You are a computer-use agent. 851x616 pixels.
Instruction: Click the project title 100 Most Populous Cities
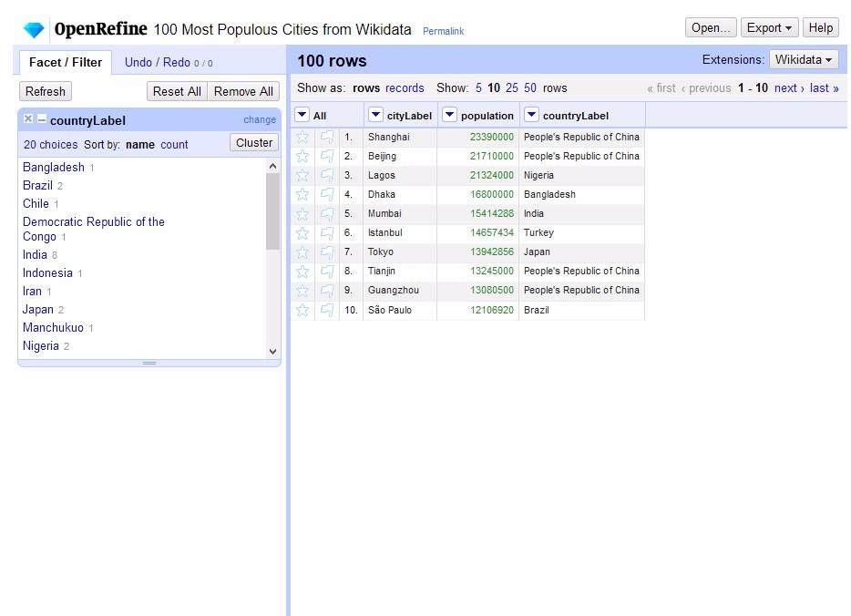click(x=282, y=29)
